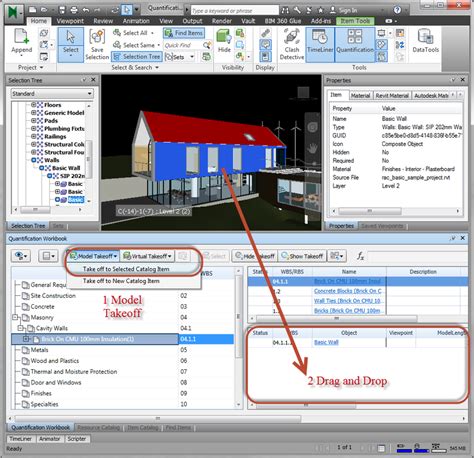Image resolution: width=474 pixels, height=458 pixels.
Task: Open the Clash Detective tool
Action: 292,45
